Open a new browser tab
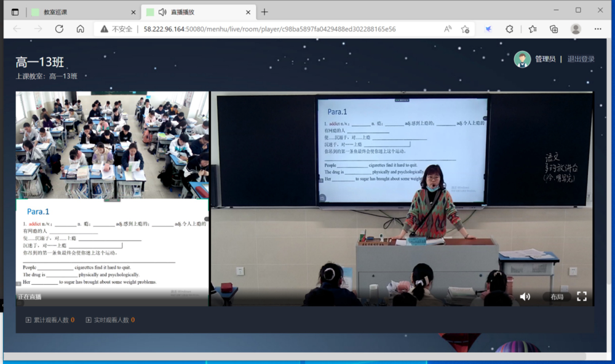 [264, 12]
